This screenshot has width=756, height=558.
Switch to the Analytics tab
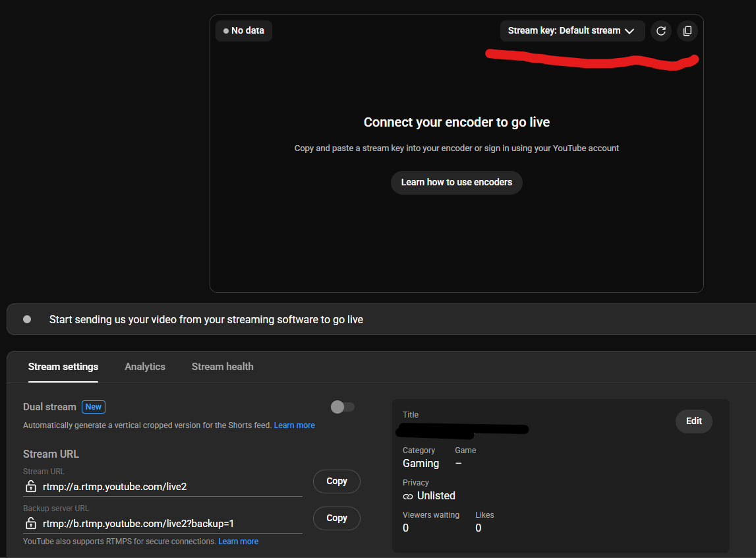click(x=144, y=366)
